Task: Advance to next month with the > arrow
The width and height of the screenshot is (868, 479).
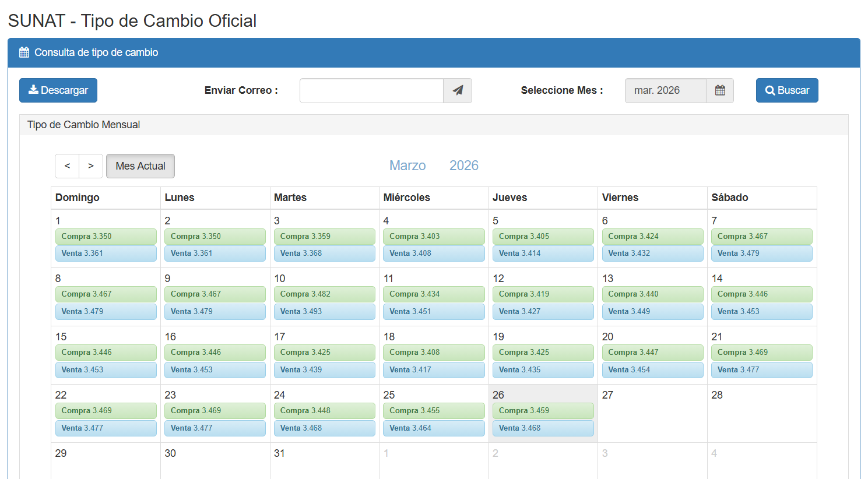Action: tap(91, 166)
